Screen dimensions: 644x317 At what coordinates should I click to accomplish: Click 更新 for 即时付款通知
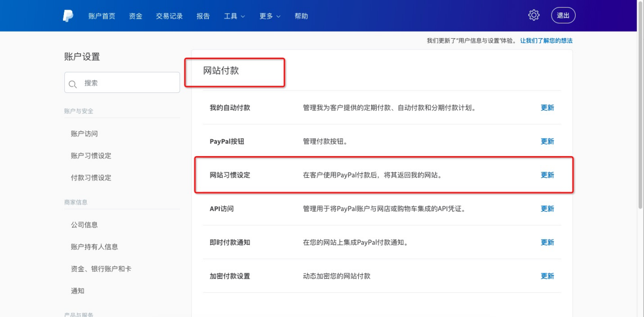tap(547, 242)
